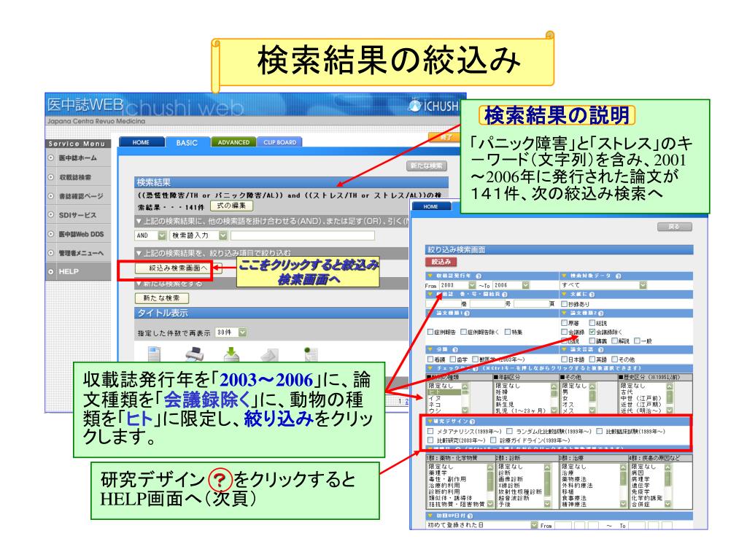Switch to the ADVANCED tab
This screenshot has height=560, width=747.
pos(233,142)
